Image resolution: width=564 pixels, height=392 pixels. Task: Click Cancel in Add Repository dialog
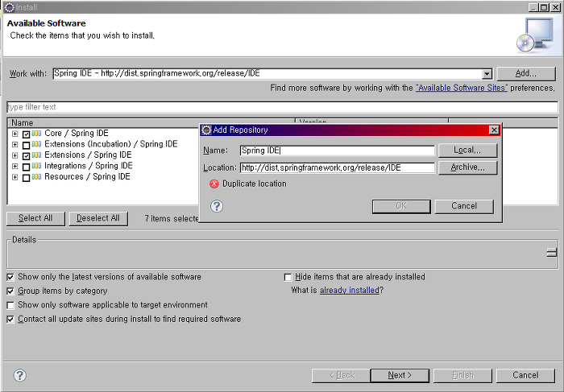[464, 206]
